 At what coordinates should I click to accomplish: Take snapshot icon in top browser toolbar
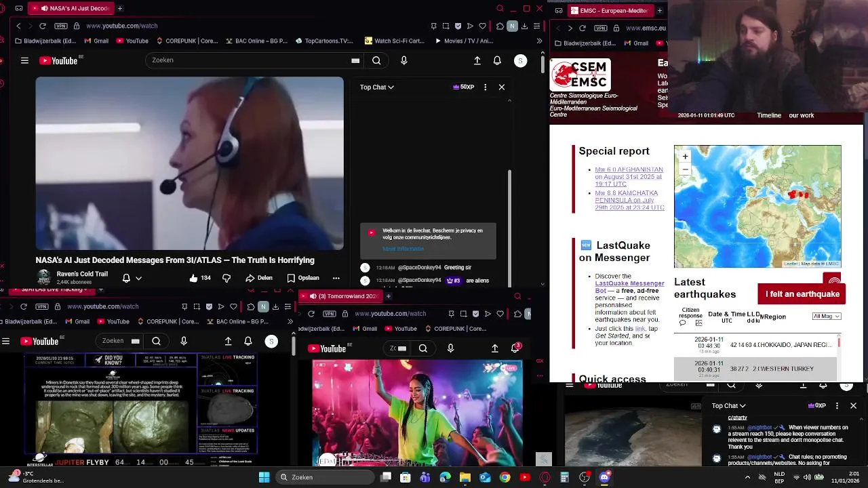[446, 26]
